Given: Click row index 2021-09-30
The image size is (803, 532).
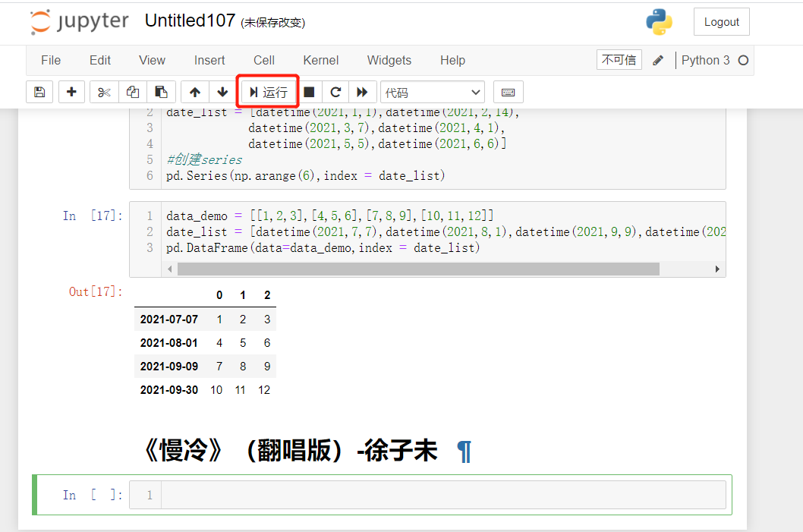Looking at the screenshot, I should point(169,390).
